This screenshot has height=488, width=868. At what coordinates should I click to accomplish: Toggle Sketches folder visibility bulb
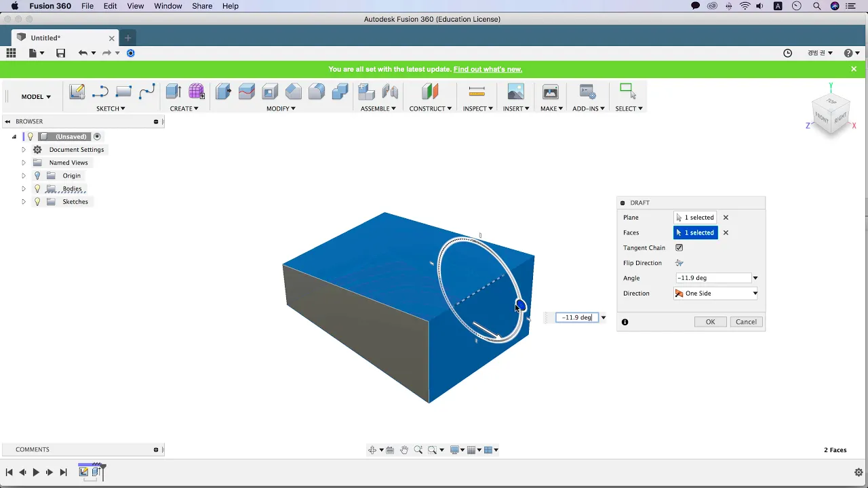click(37, 201)
